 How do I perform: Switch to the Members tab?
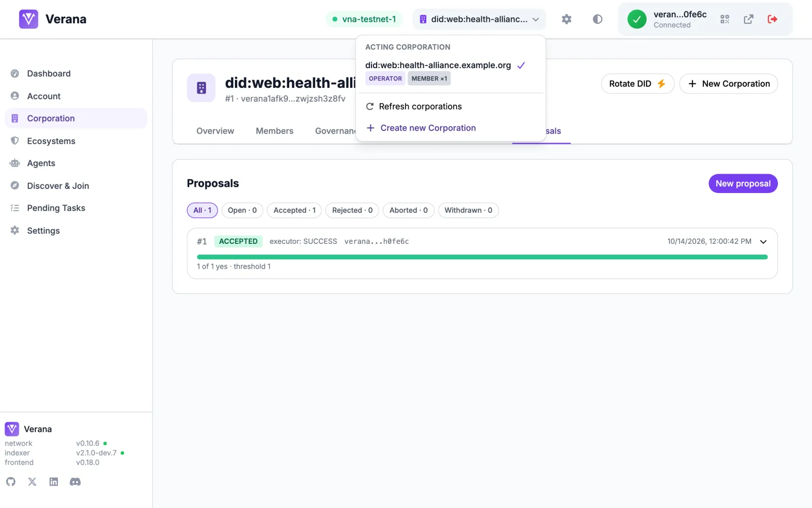[x=275, y=131]
